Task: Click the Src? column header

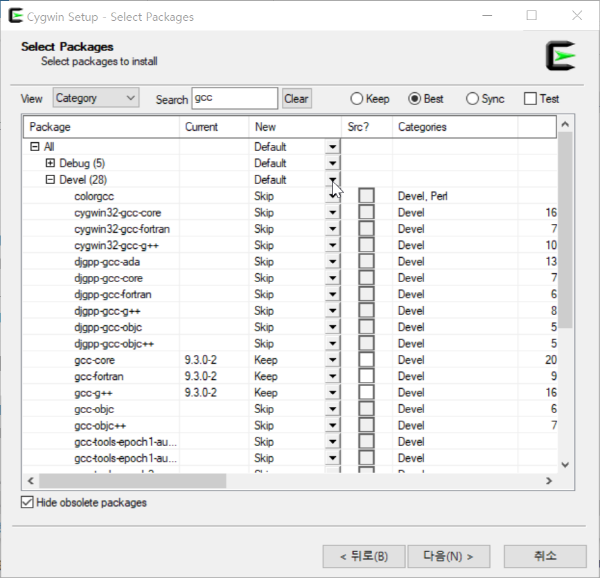Action: [367, 127]
